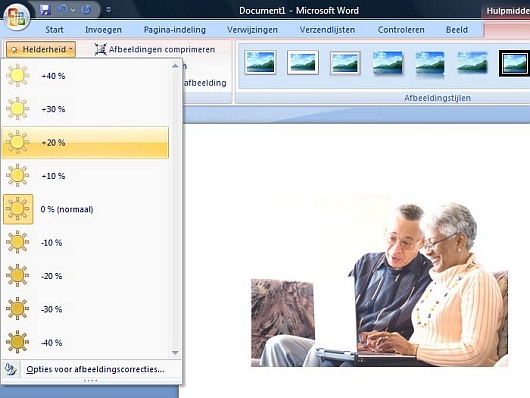This screenshot has width=530, height=398.
Task: Expand the quick access toolbar customize arrow
Action: point(109,10)
